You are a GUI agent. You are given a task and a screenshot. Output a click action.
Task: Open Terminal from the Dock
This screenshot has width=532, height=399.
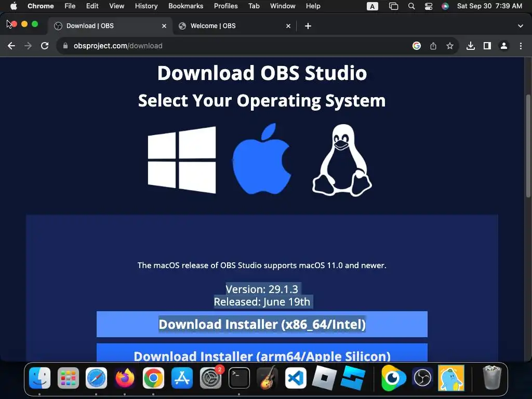point(239,378)
